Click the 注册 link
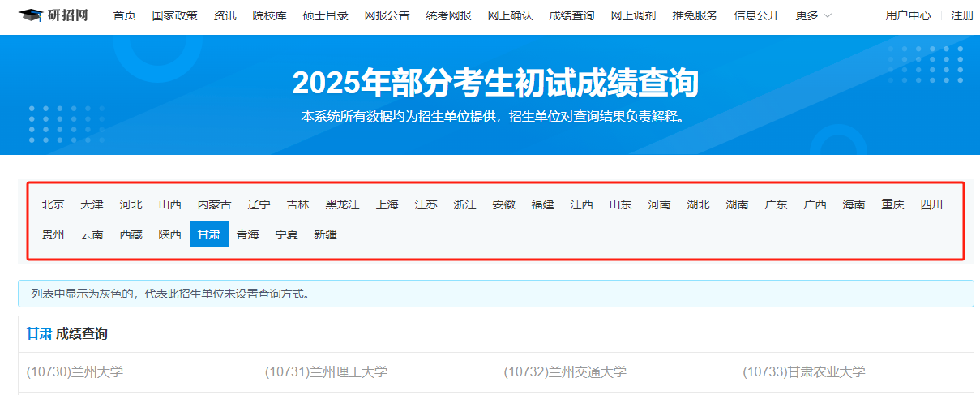This screenshot has width=980, height=395. coord(962,15)
